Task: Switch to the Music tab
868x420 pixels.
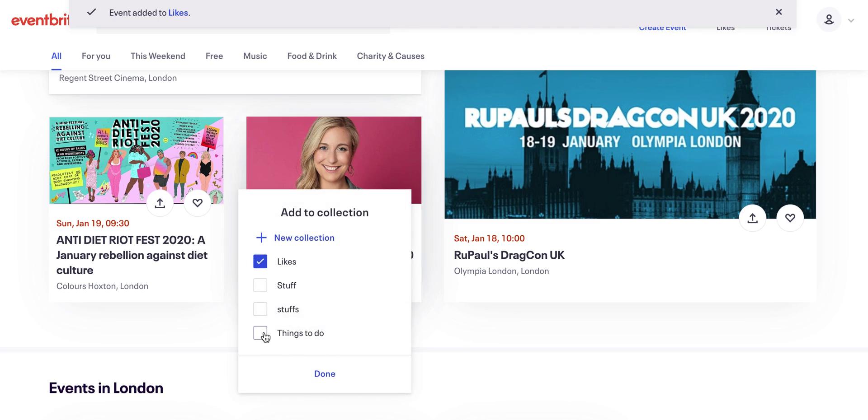Action: [x=255, y=56]
